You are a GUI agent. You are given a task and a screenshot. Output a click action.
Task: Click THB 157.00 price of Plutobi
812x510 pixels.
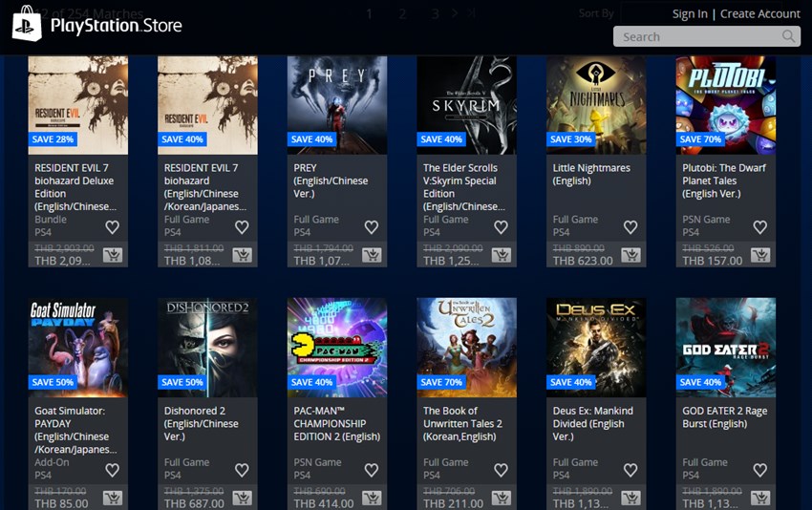[x=712, y=261]
